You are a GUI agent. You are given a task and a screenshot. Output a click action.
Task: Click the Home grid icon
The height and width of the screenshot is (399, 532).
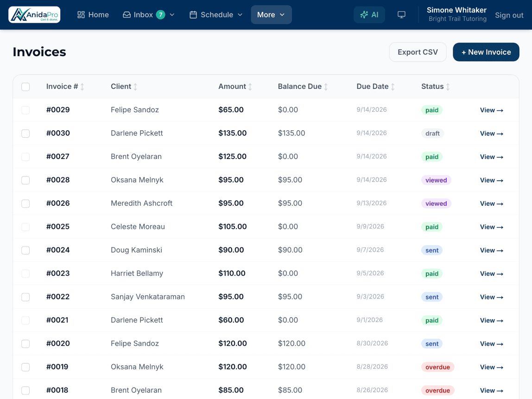(x=81, y=14)
